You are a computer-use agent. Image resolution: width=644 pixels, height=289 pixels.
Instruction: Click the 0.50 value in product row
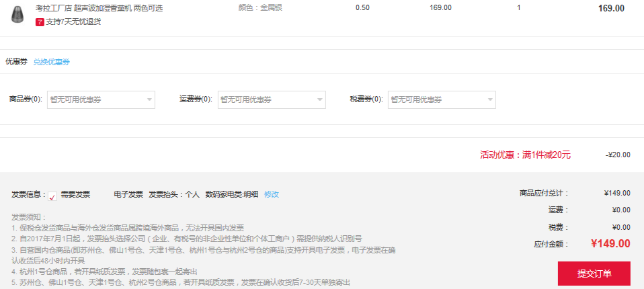(362, 8)
